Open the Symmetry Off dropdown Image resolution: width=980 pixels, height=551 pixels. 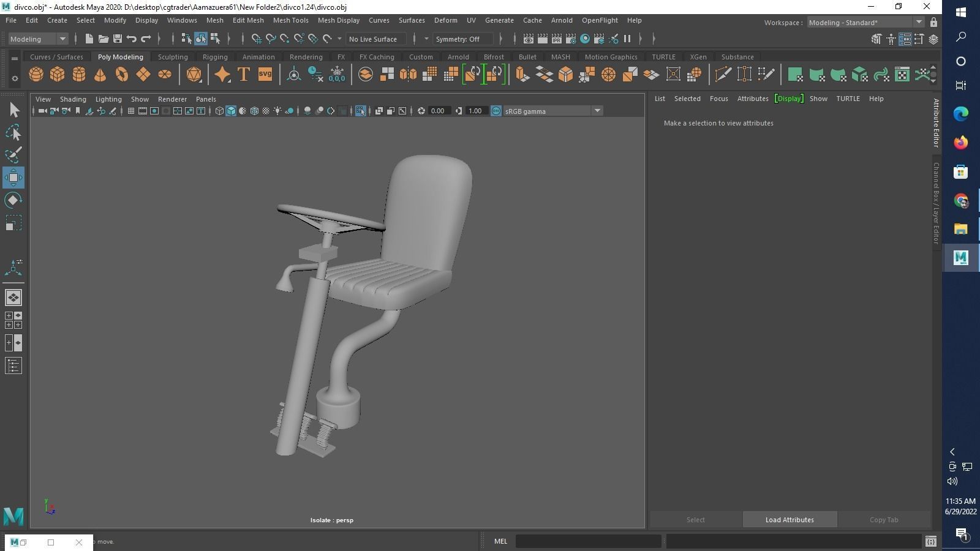462,39
